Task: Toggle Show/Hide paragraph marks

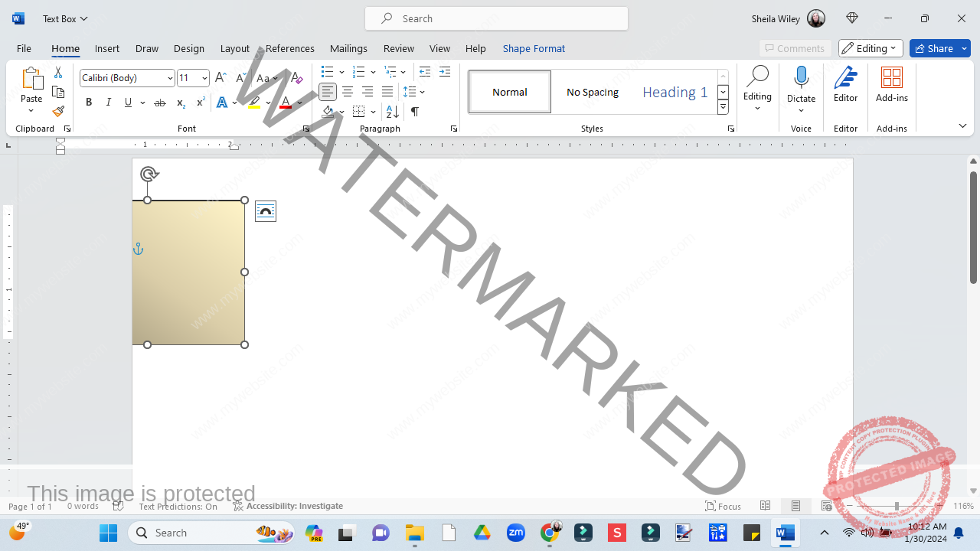Action: pos(414,112)
